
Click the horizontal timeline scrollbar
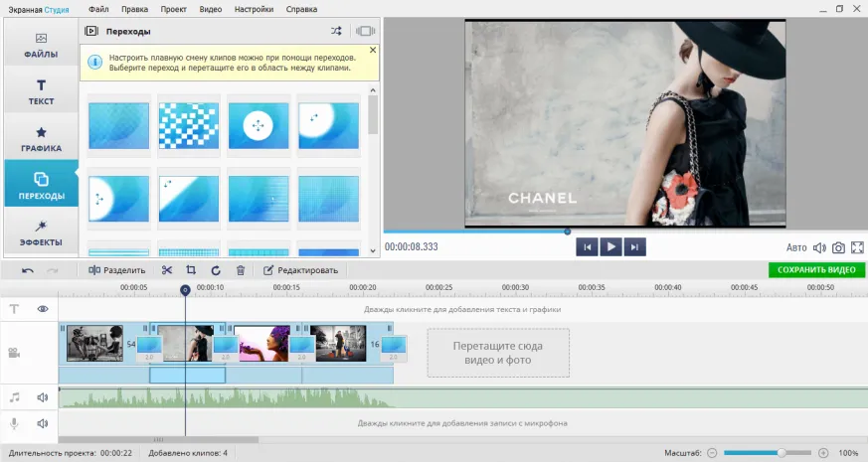pyautogui.click(x=158, y=440)
